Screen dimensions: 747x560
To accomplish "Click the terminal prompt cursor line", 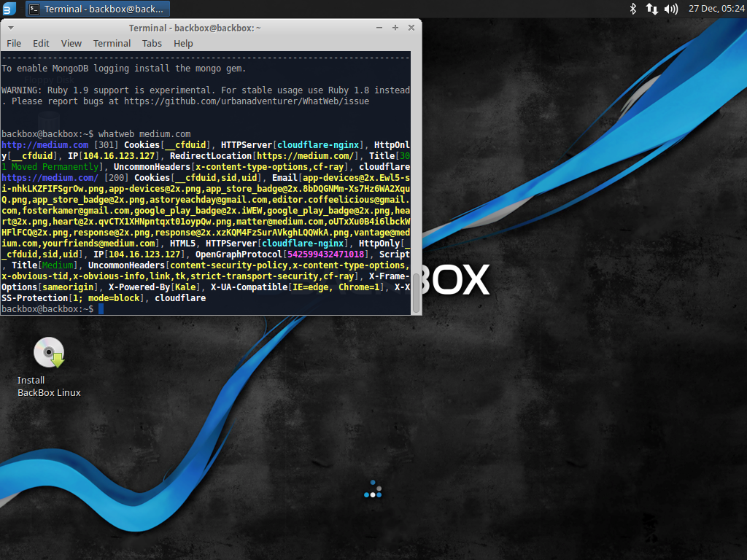I will coord(52,309).
